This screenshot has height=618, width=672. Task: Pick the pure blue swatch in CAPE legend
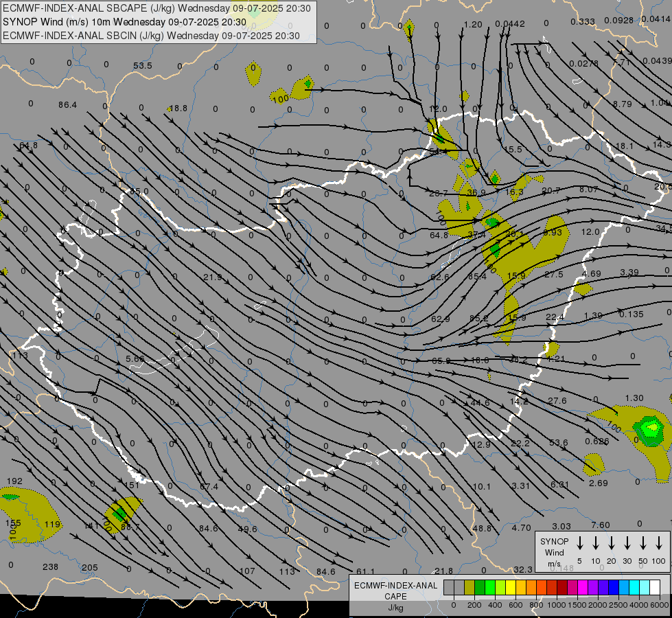[613, 587]
